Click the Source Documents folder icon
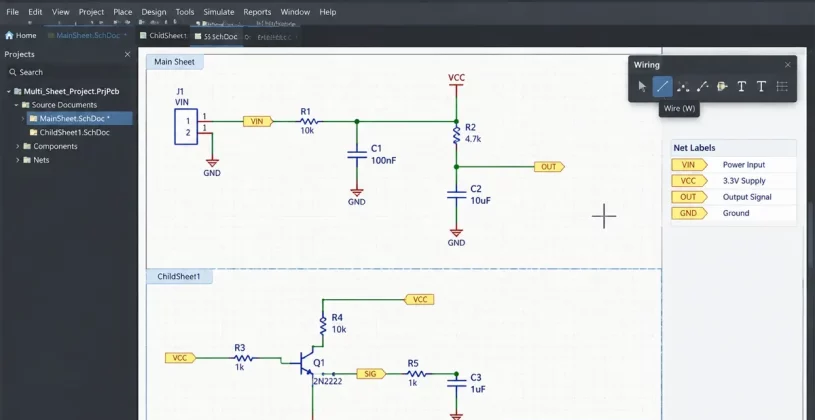 [x=25, y=105]
